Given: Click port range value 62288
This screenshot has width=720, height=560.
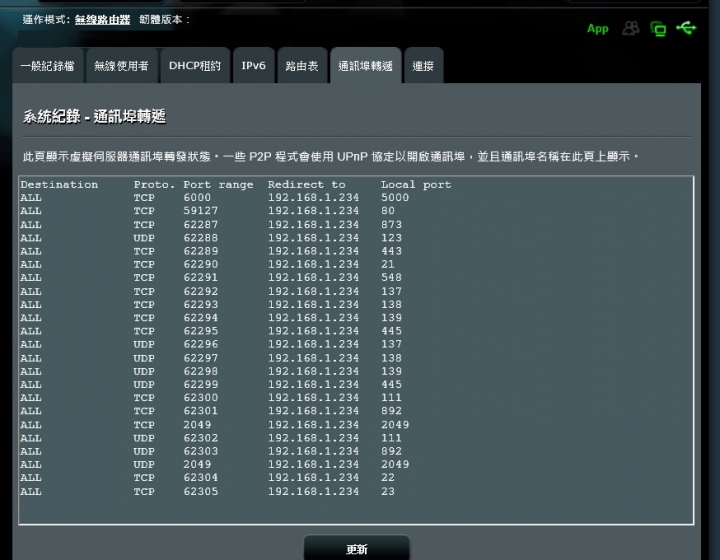Looking at the screenshot, I should pos(201,238).
